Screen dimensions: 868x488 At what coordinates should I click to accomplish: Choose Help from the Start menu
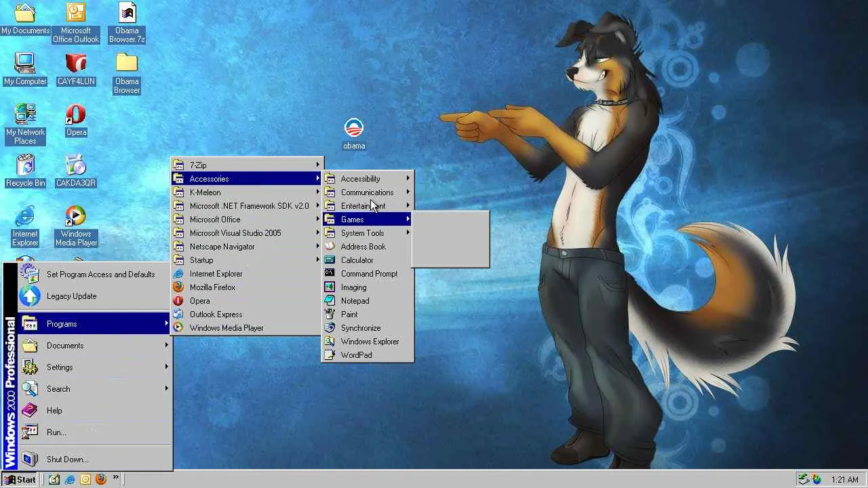[x=94, y=411]
